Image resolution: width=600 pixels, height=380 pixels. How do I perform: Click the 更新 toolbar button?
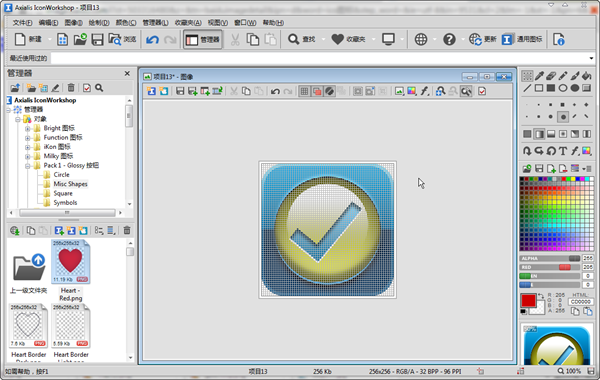[x=483, y=39]
